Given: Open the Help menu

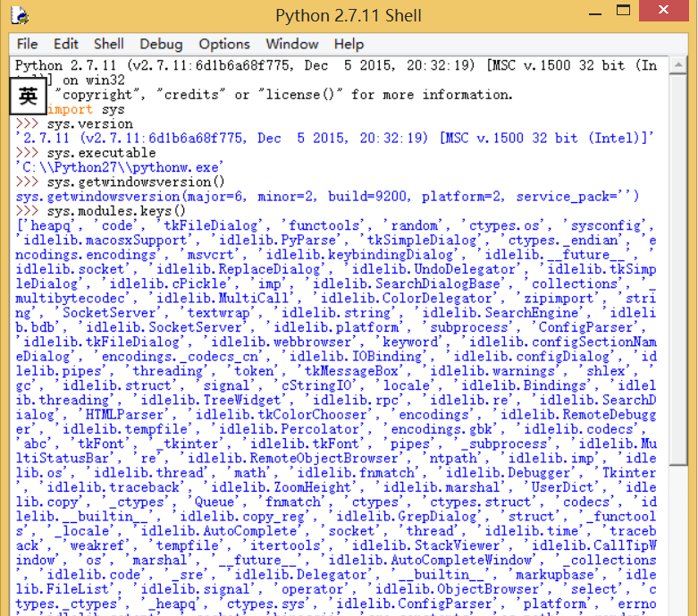Looking at the screenshot, I should (349, 44).
